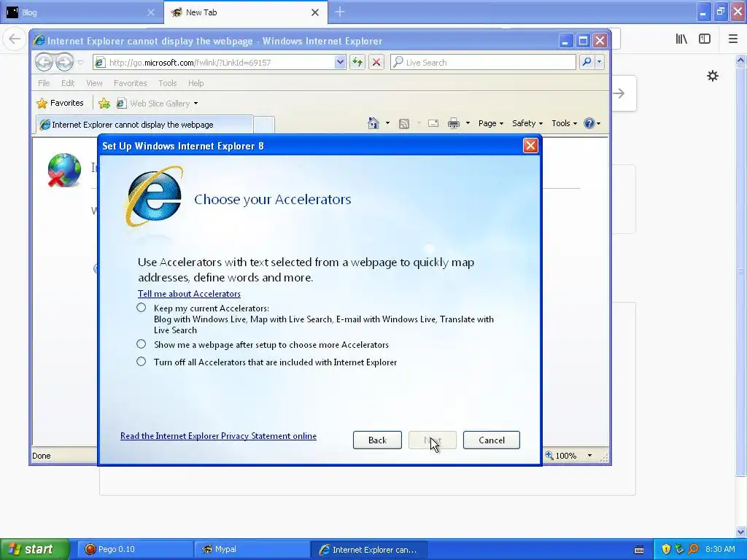
Task: Click the IE refresh button
Action: click(x=357, y=62)
